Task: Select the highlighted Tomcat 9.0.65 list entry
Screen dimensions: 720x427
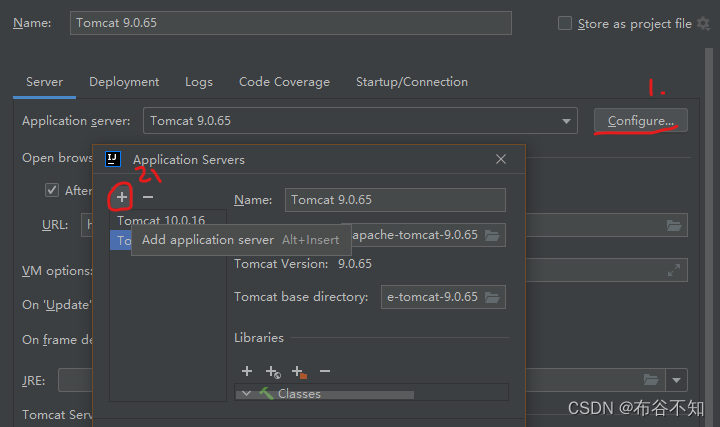Action: click(x=121, y=240)
